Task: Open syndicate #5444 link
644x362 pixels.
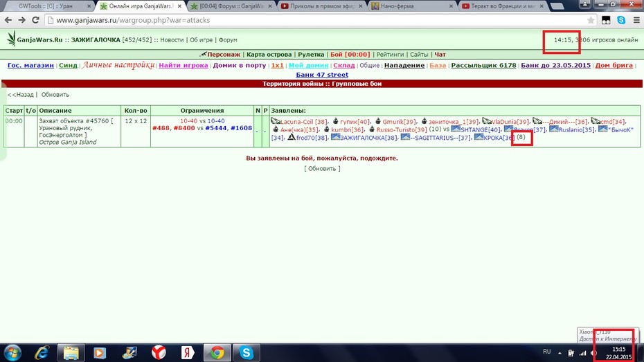Action: point(215,128)
